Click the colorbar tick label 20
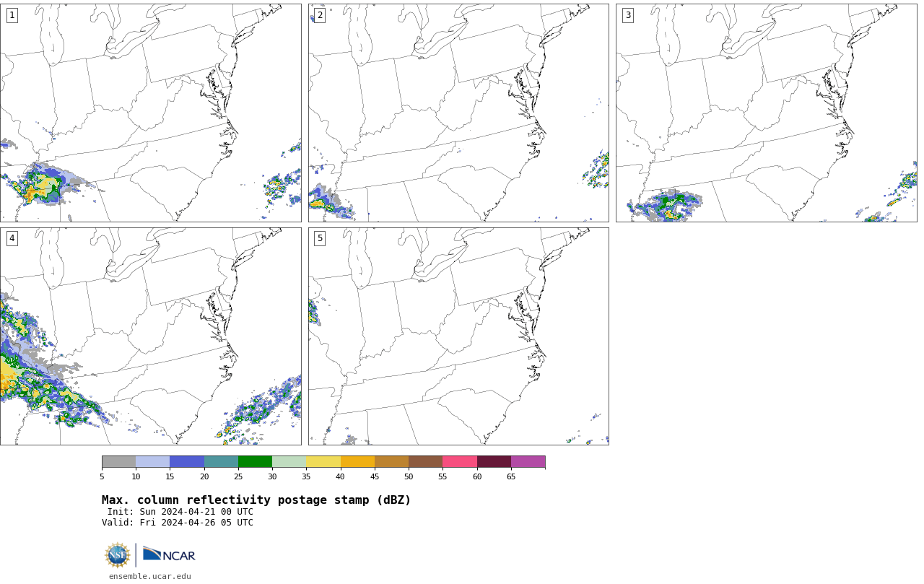 coord(204,476)
